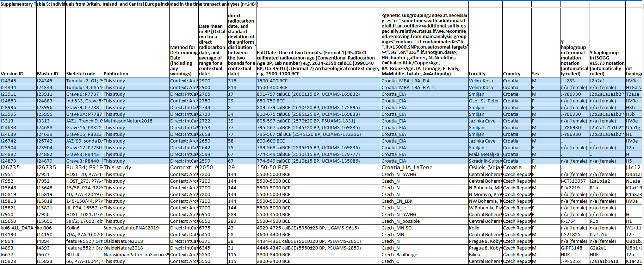This screenshot has height=265, width=644.
Task: Select skeletal code cell 'Grave 6; P7737'
Action: pyautogui.click(x=84, y=94)
